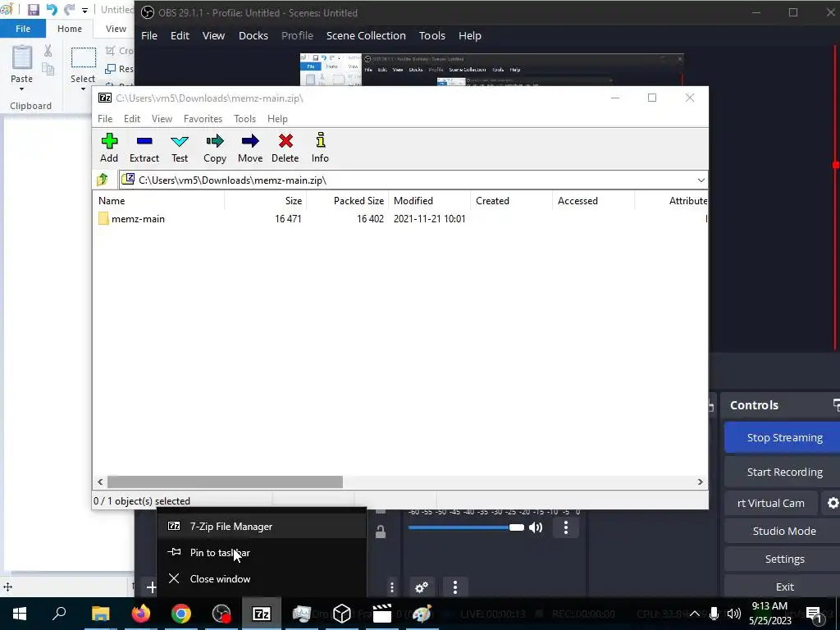Sort by the Packed Size column header
Viewport: 840px width, 630px height.
[347, 200]
